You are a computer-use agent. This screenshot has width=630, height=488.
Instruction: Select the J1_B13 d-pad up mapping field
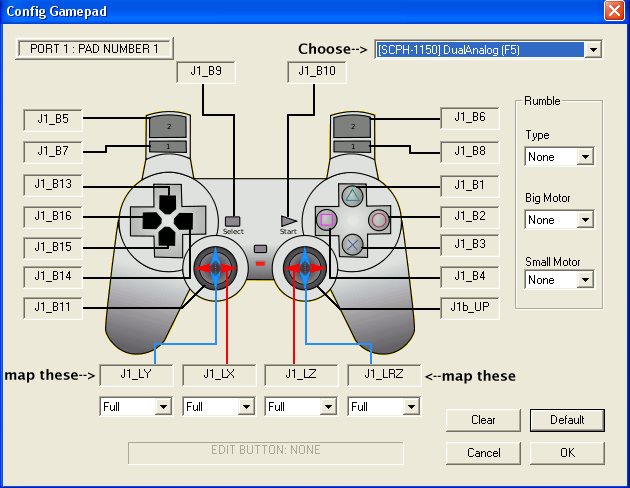[x=53, y=185]
